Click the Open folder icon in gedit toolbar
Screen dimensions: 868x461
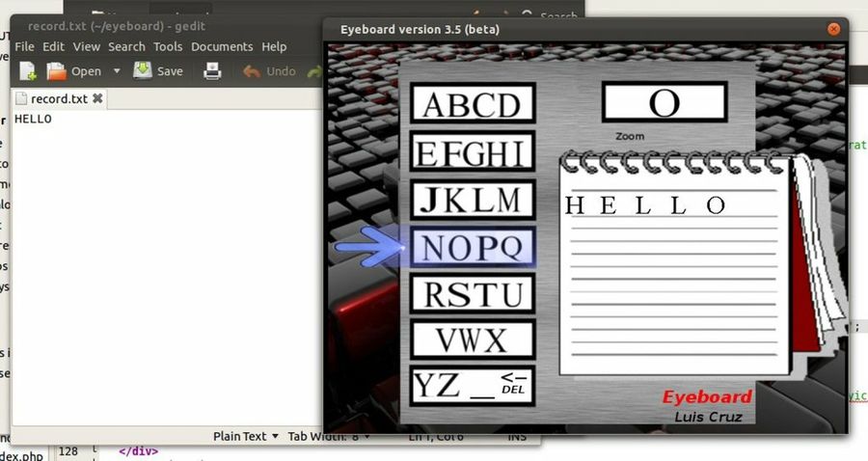click(58, 70)
